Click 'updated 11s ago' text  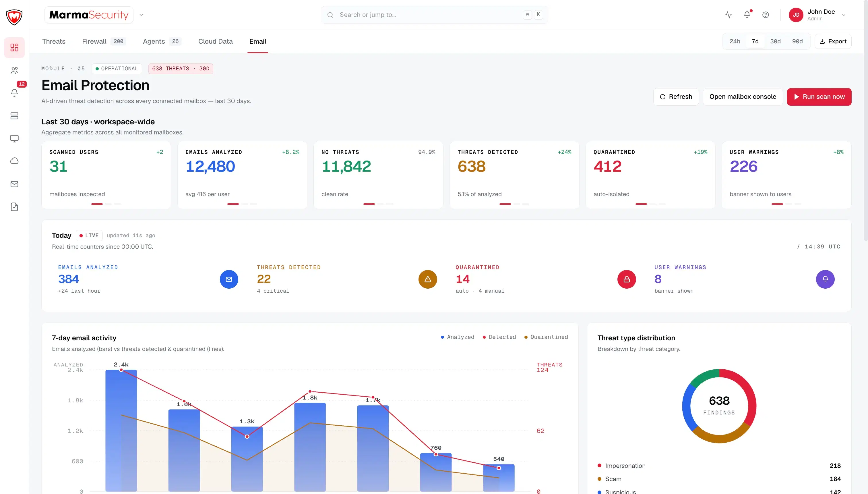[131, 236]
